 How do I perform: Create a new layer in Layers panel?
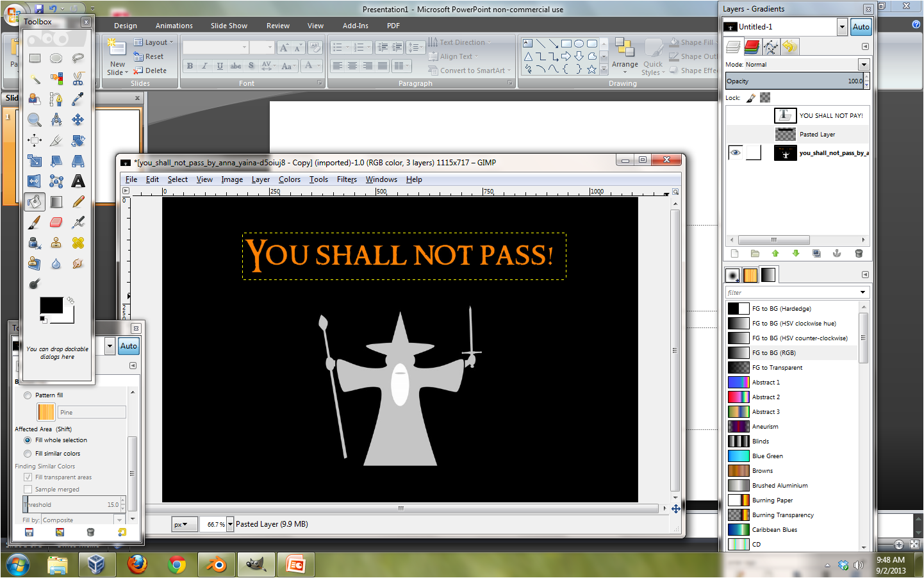click(x=734, y=253)
